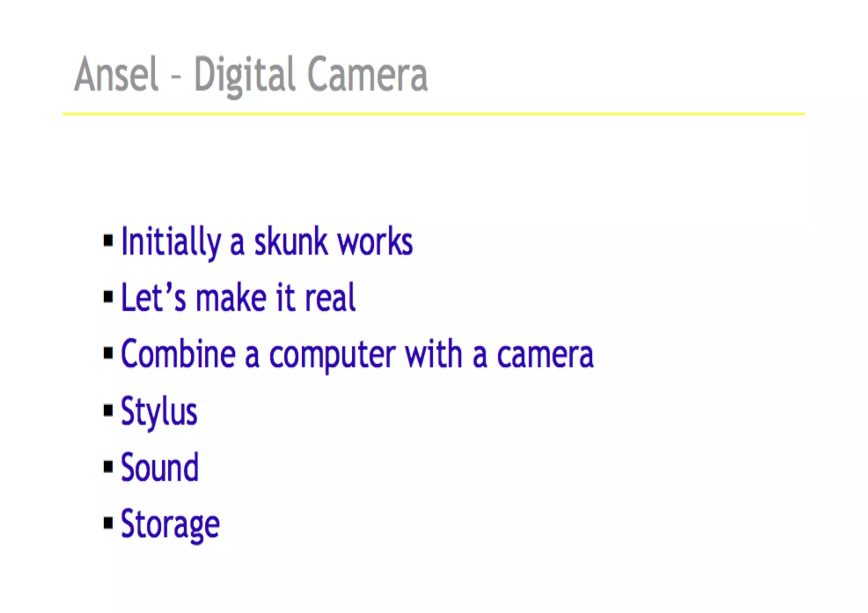The image size is (868, 613).
Task: Click the slide title 'Ansel – Digital Camera'
Action: pos(251,75)
